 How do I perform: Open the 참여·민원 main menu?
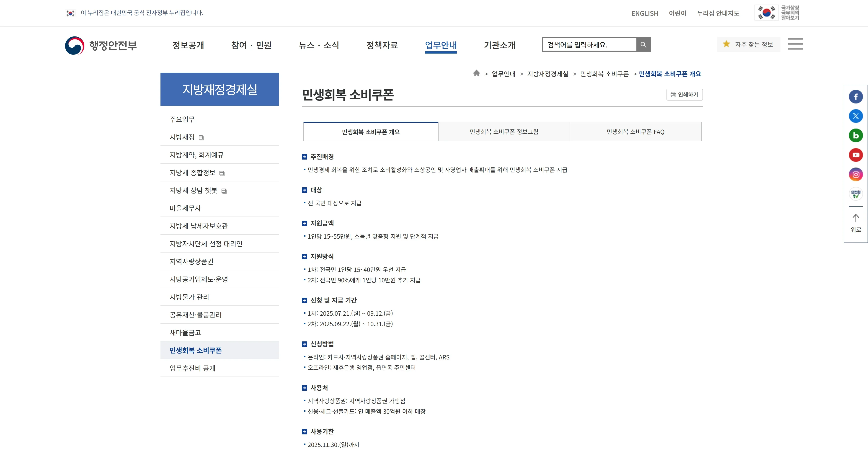point(251,45)
